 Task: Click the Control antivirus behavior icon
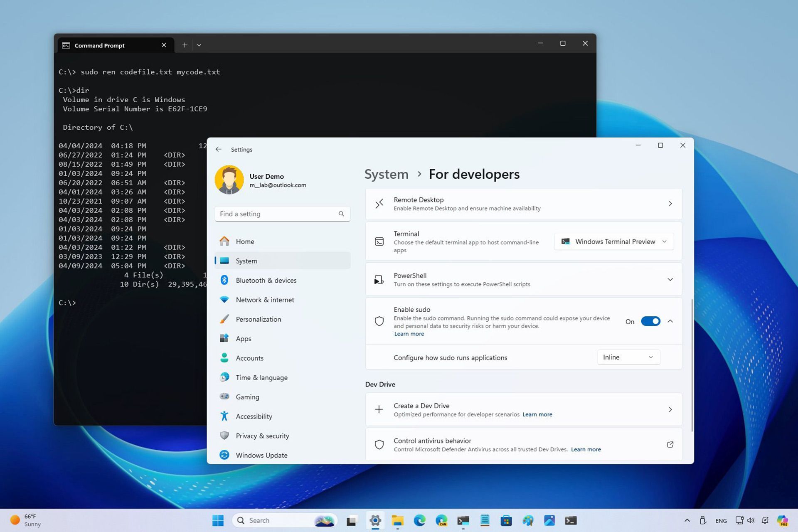[379, 444]
